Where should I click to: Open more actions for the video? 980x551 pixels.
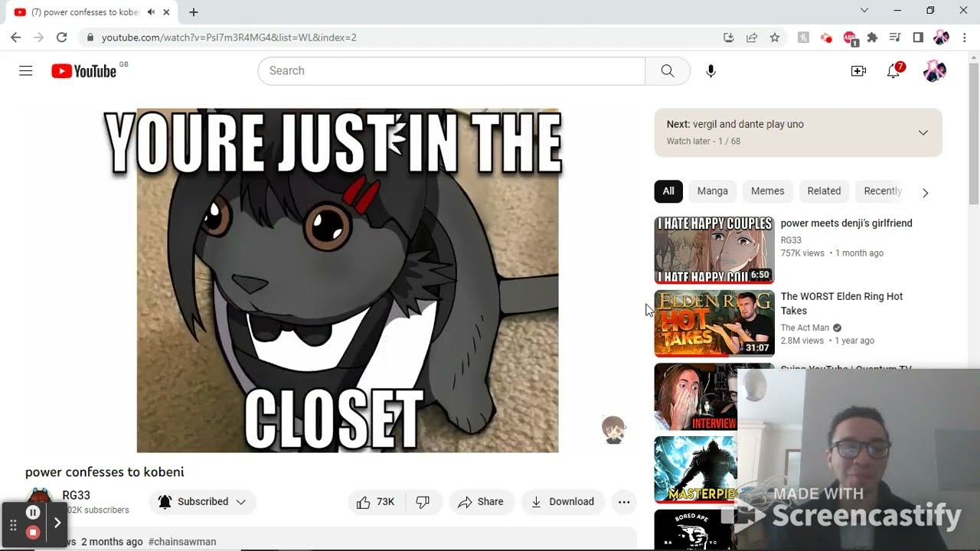(624, 502)
